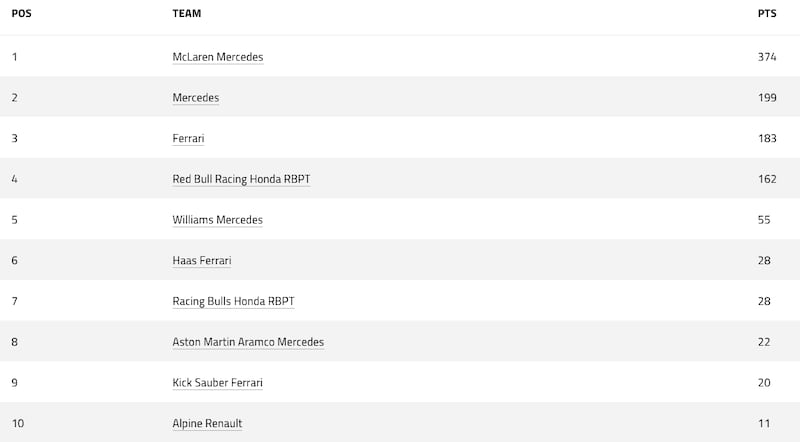Image resolution: width=800 pixels, height=442 pixels.
Task: Click Ferrari's 183 points cell
Action: 767,138
